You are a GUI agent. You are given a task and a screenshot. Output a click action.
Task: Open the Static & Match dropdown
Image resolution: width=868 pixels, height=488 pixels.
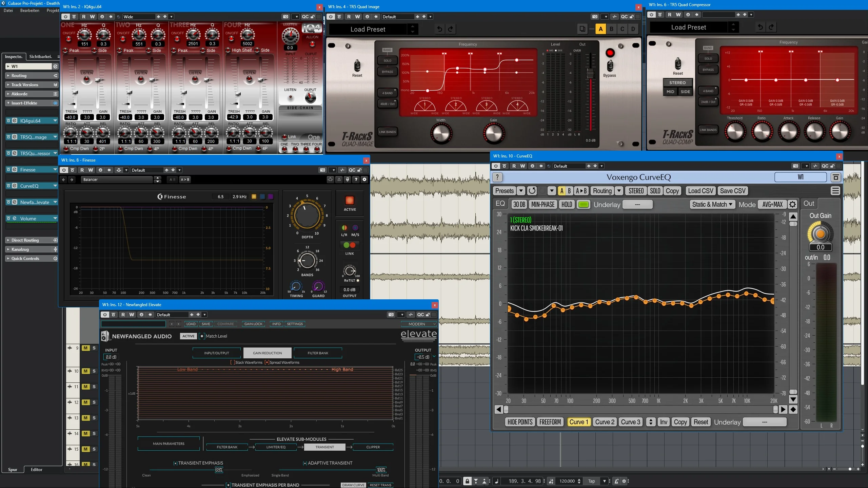pyautogui.click(x=712, y=204)
